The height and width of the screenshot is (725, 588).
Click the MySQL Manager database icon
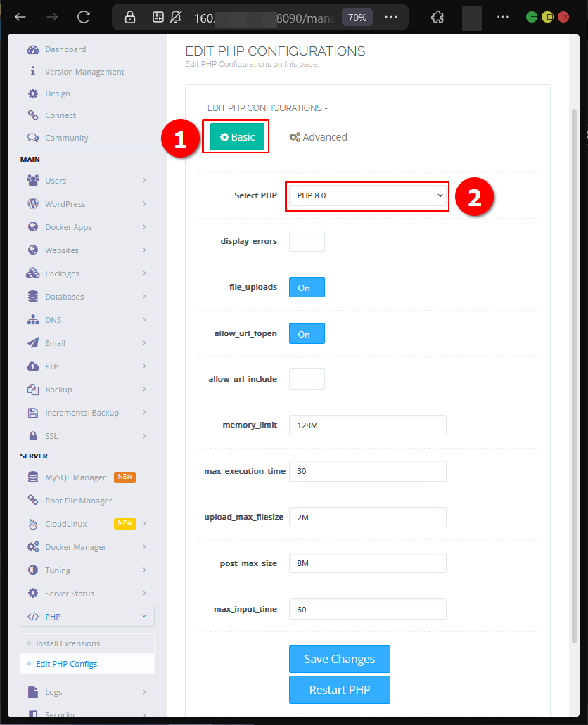click(x=33, y=477)
